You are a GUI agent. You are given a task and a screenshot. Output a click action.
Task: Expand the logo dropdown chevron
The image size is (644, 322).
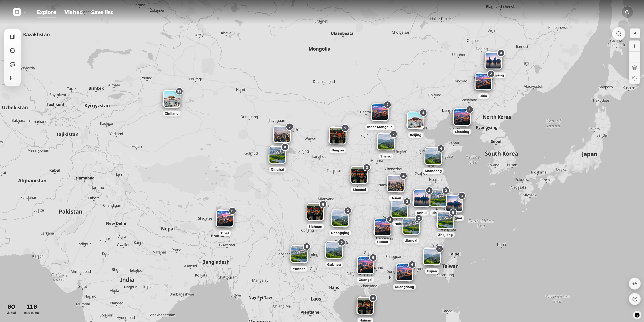24,12
